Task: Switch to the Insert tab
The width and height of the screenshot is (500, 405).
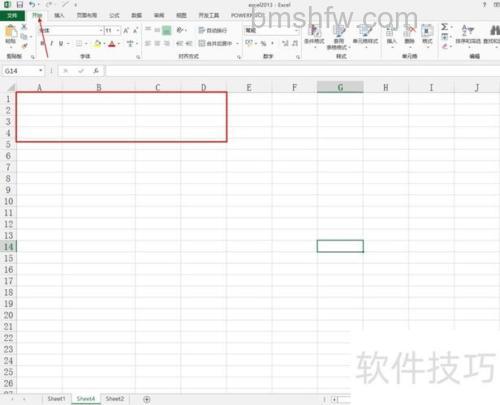Action: (x=59, y=15)
